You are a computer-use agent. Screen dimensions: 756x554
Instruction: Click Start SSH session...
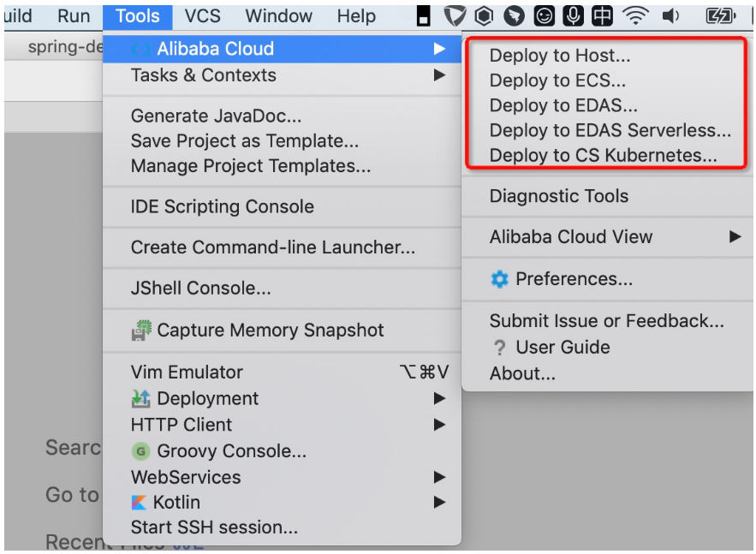click(x=214, y=527)
